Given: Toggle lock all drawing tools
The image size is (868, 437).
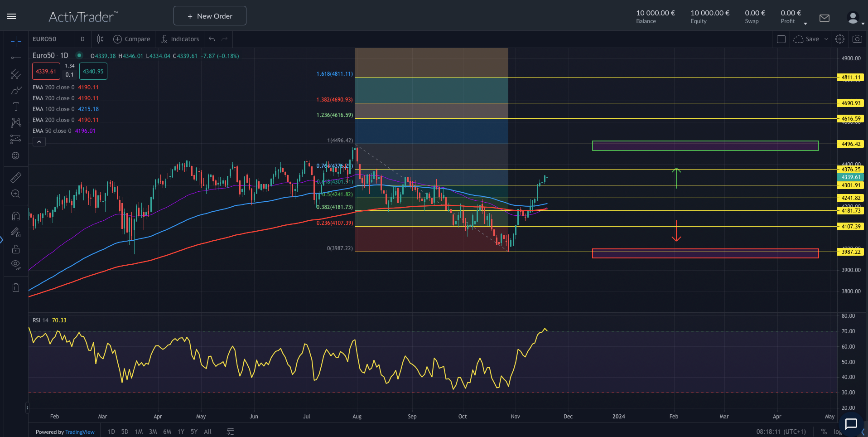Looking at the screenshot, I should (16, 249).
